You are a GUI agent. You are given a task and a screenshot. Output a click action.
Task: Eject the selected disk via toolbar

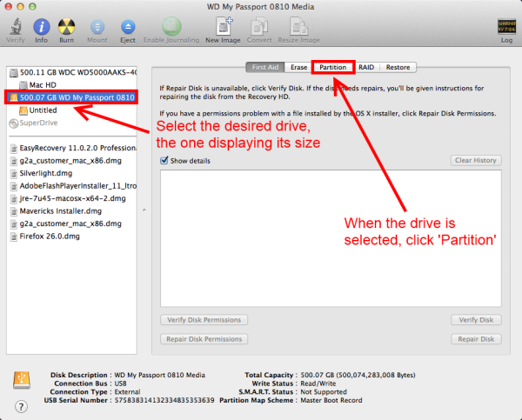[x=128, y=27]
